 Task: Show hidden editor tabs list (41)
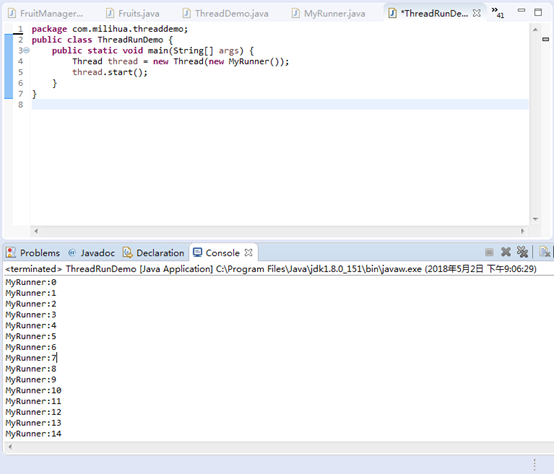pyautogui.click(x=497, y=12)
